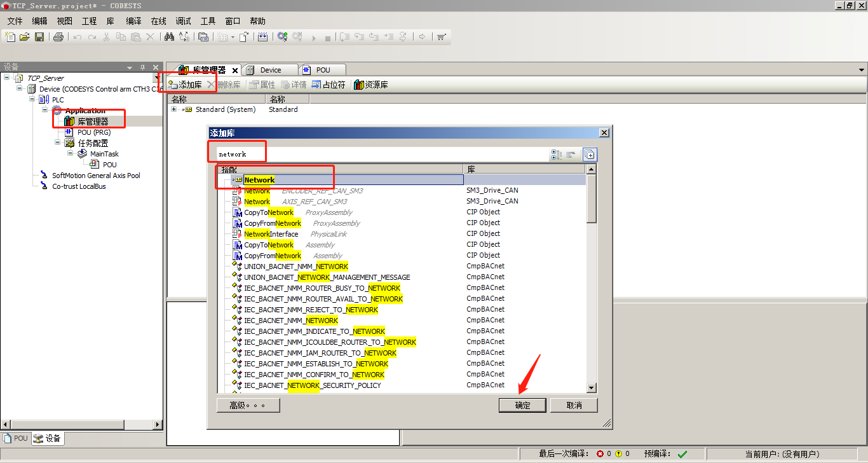Click the Build code icon in the toolbar
The width and height of the screenshot is (868, 463).
click(263, 37)
